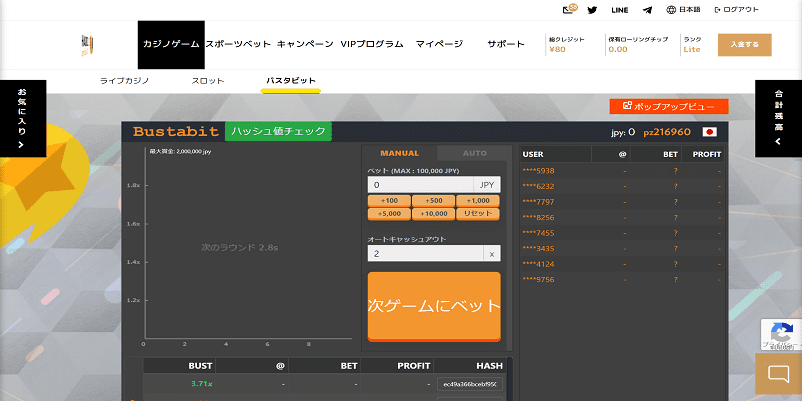Image resolution: width=802 pixels, height=401 pixels.
Task: Click the BUST column header
Action: (179, 366)
